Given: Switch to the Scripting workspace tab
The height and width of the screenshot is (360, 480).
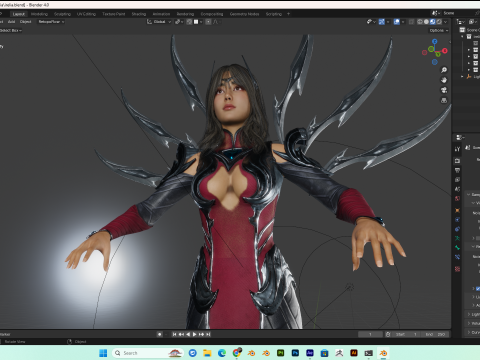Looking at the screenshot, I should [274, 14].
